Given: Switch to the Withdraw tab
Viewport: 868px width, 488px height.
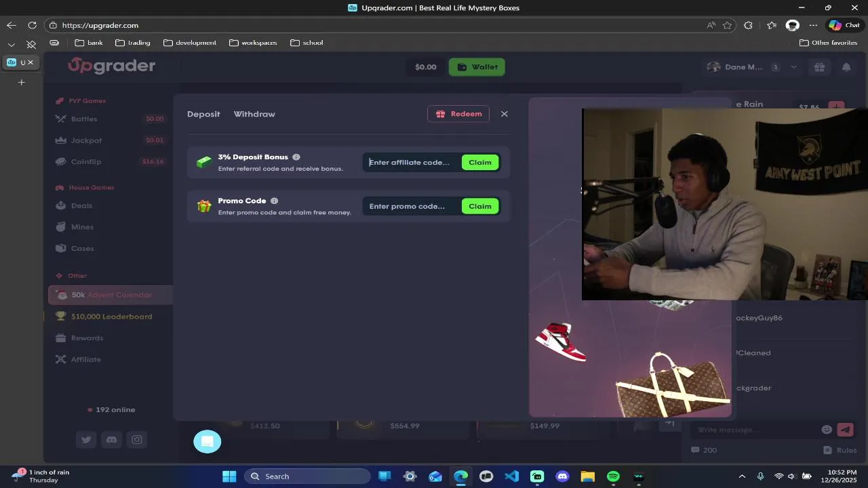Looking at the screenshot, I should tap(254, 114).
